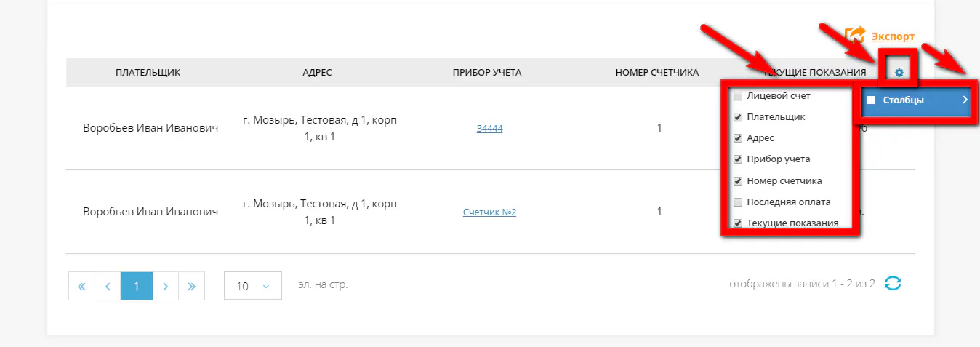This screenshot has width=980, height=347.
Task: Expand the Столбцы submenu arrow
Action: (x=965, y=100)
